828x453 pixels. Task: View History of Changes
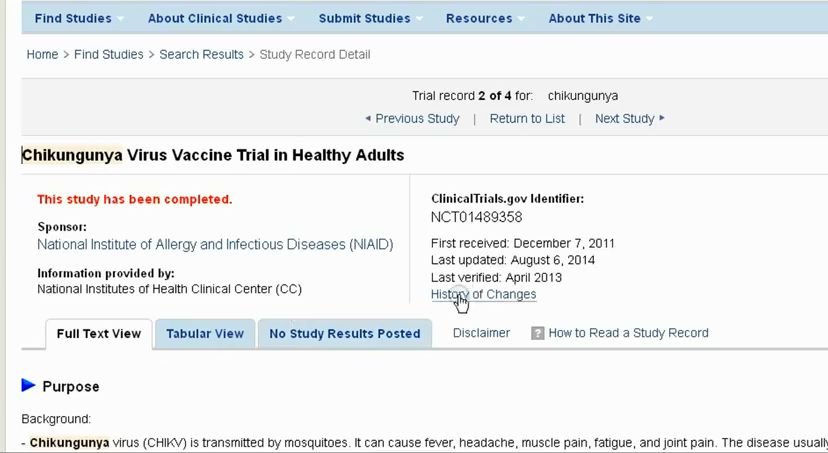coord(483,294)
